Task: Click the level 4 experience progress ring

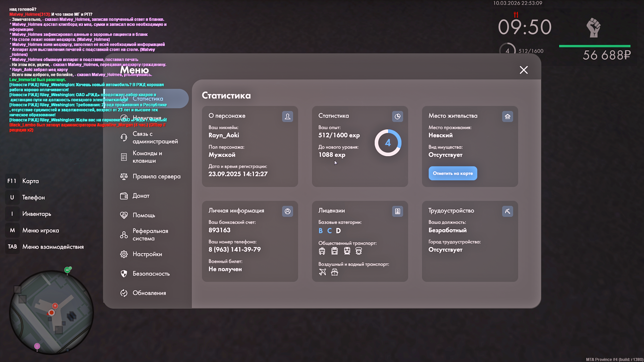Action: click(x=388, y=143)
